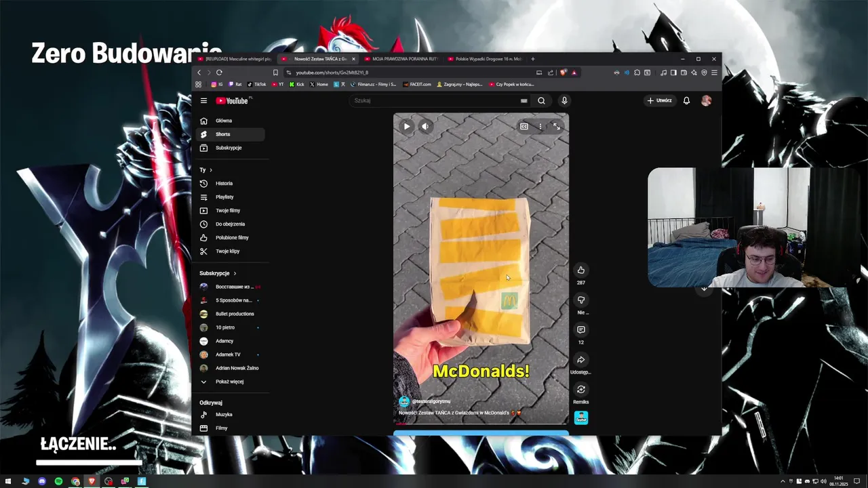Select Shorts in the sidebar
The image size is (868, 488).
(x=231, y=134)
